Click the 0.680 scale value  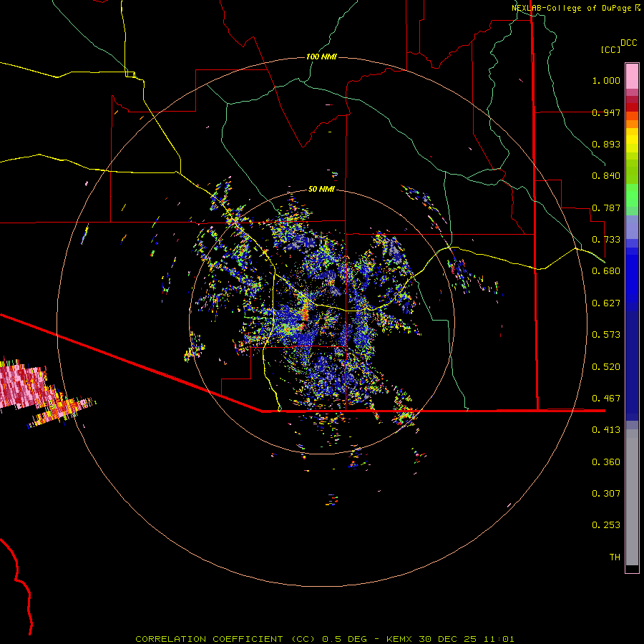pos(606,271)
